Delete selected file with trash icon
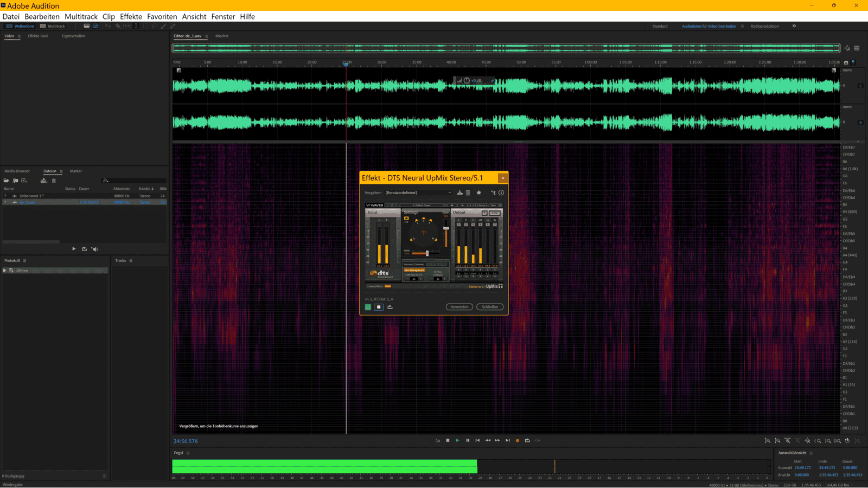Screen dimensions: 868x488 tap(54, 181)
